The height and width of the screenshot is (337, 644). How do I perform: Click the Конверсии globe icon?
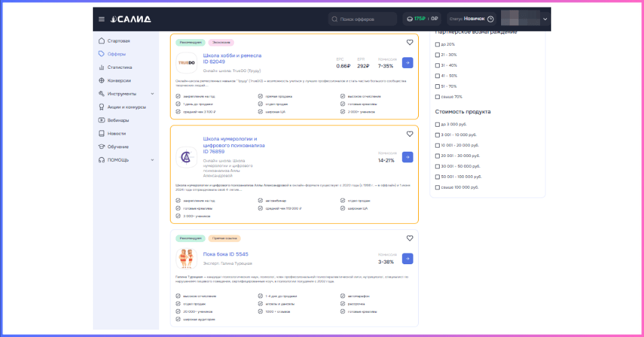(101, 80)
